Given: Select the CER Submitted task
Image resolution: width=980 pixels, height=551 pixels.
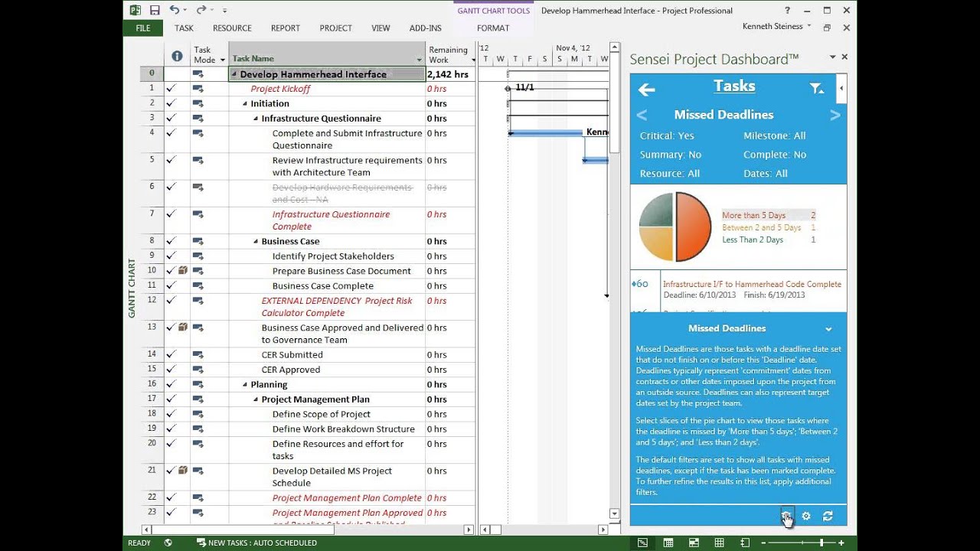Looking at the screenshot, I should tap(292, 355).
